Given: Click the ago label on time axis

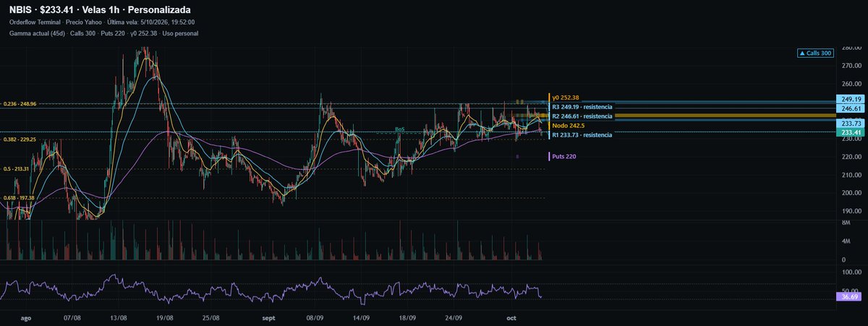Looking at the screenshot, I should [x=27, y=317].
